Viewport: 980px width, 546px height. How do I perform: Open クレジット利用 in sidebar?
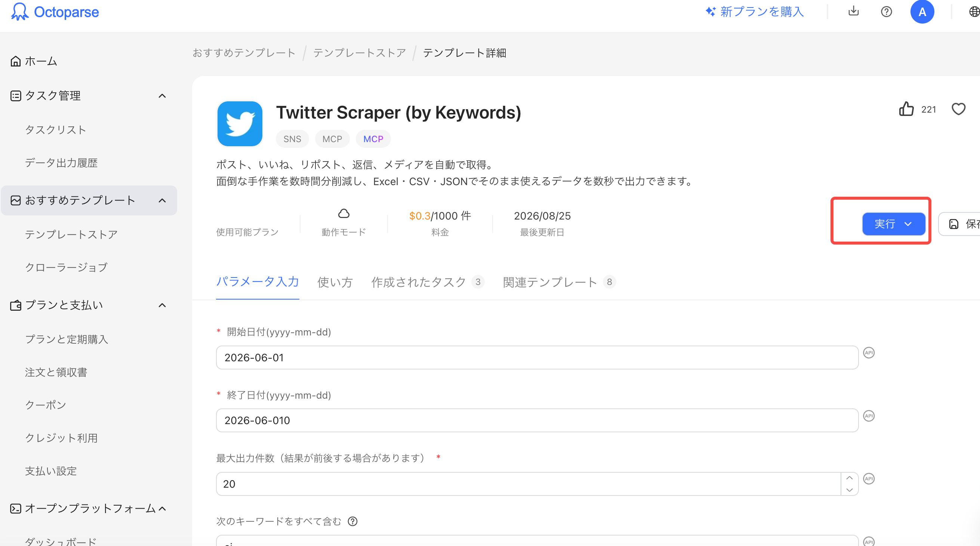pyautogui.click(x=61, y=438)
